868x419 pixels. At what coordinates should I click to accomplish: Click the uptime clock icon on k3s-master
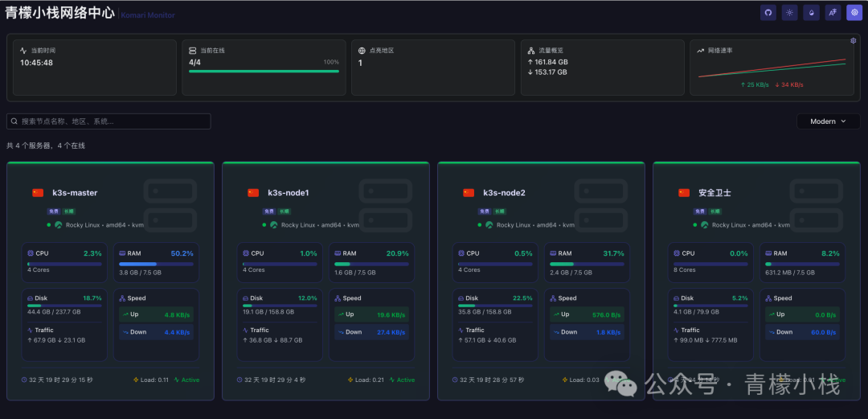24,380
